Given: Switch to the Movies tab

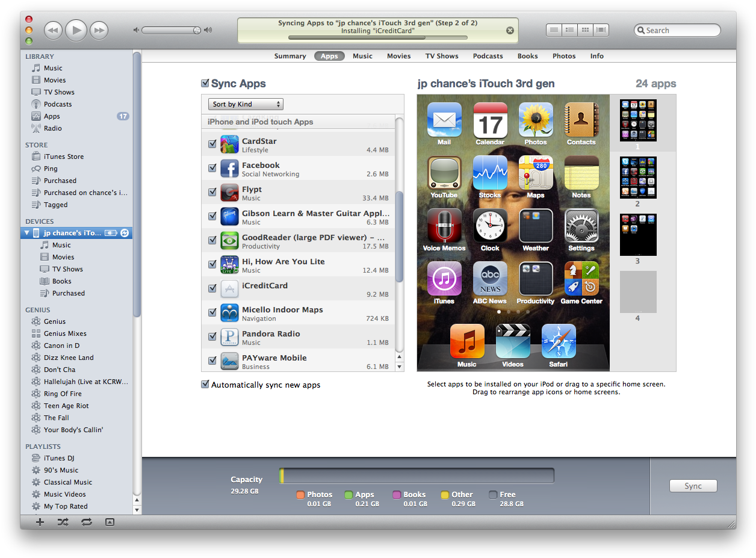Looking at the screenshot, I should pos(398,56).
